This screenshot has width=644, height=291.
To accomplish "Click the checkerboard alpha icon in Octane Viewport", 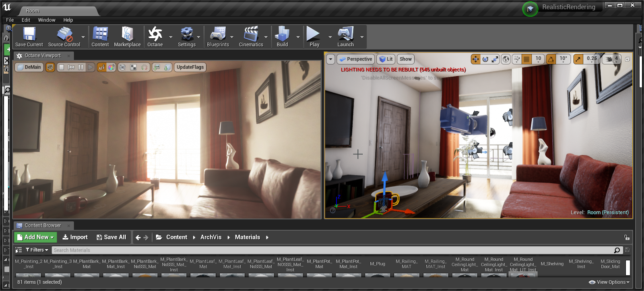I will [x=133, y=67].
